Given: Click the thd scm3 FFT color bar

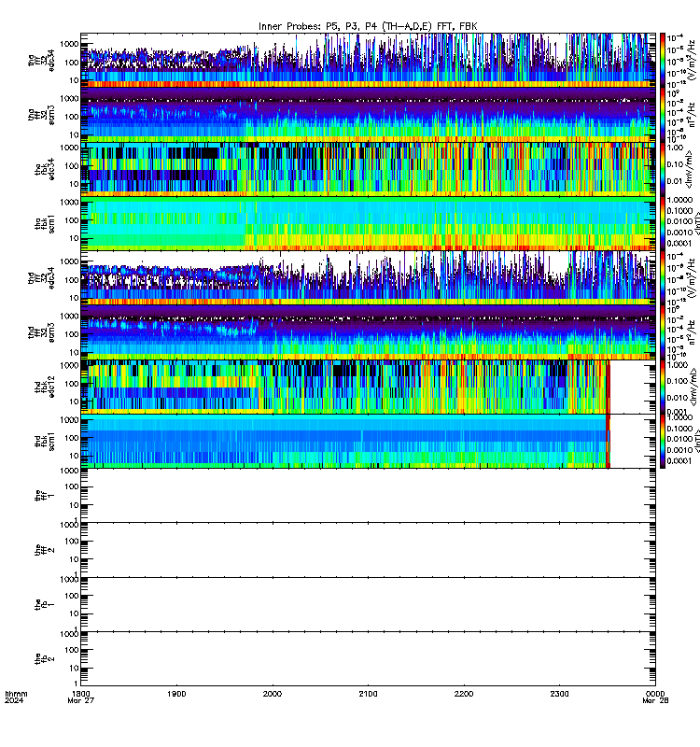Looking at the screenshot, I should [663, 332].
